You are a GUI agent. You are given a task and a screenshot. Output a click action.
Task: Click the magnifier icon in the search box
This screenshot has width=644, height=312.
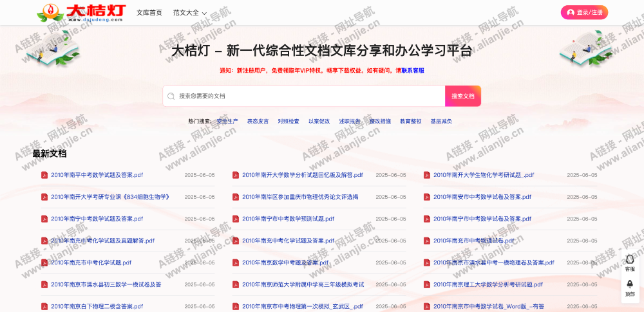(x=171, y=96)
